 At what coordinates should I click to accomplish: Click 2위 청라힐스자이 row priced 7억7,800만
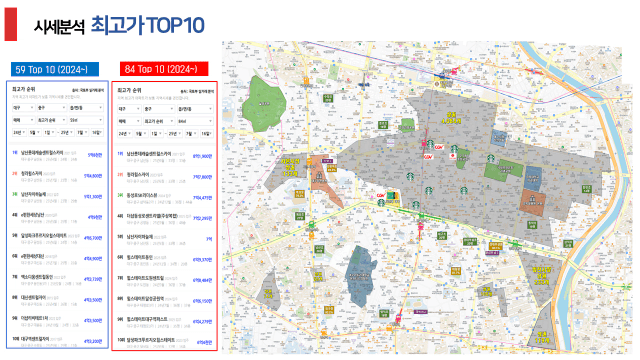point(164,178)
